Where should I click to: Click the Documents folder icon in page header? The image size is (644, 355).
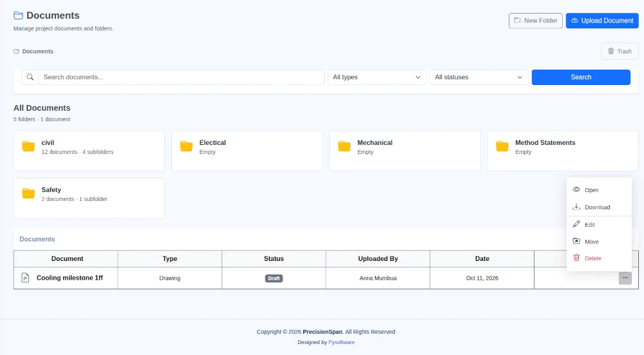pos(18,15)
